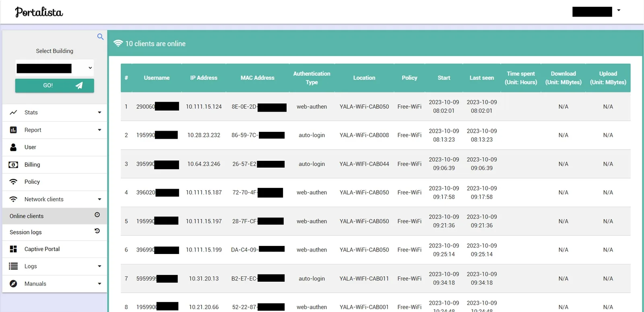
Task: Sort by the IP Address column header
Action: (204, 78)
